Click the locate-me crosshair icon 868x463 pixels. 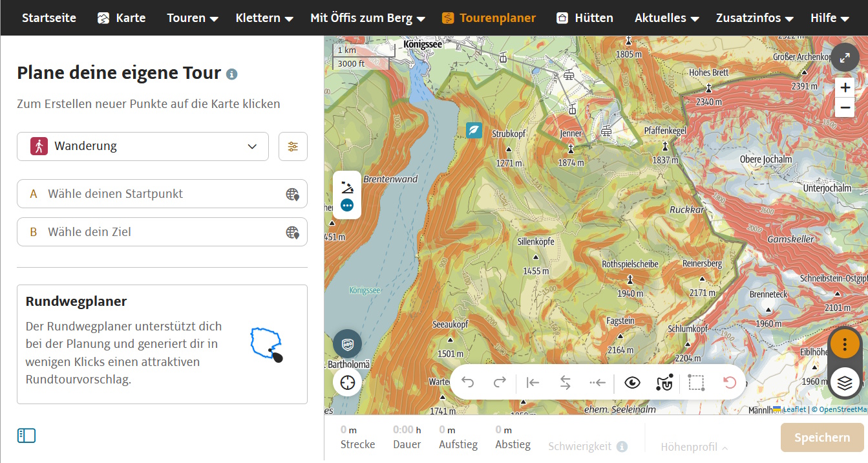pos(348,382)
